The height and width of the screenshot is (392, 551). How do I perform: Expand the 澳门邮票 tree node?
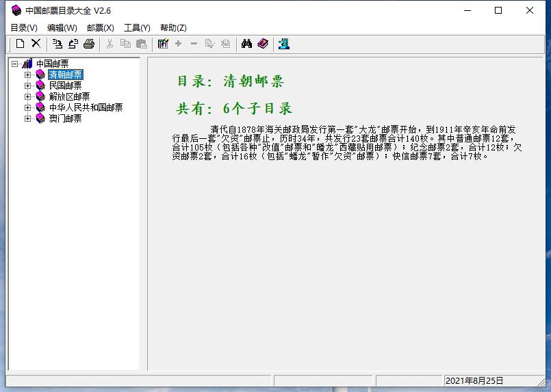[28, 118]
